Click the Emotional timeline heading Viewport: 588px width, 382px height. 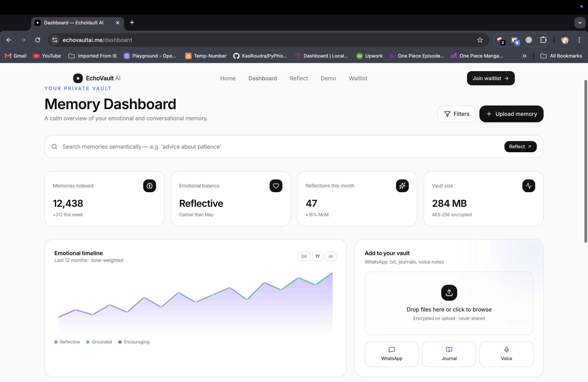tap(79, 253)
